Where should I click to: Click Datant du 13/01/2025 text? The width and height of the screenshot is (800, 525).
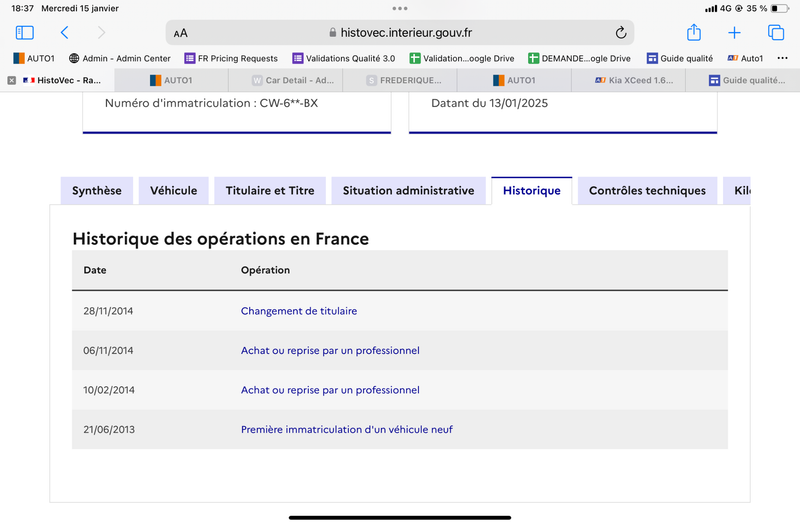pyautogui.click(x=489, y=103)
